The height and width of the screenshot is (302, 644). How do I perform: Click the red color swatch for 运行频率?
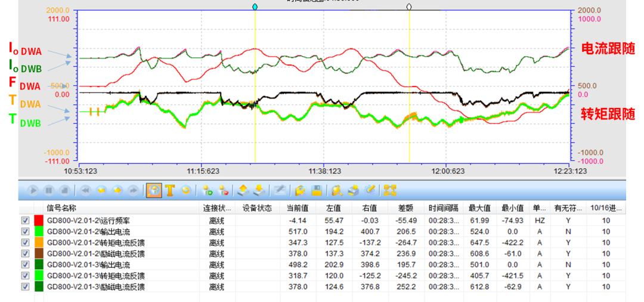39,220
